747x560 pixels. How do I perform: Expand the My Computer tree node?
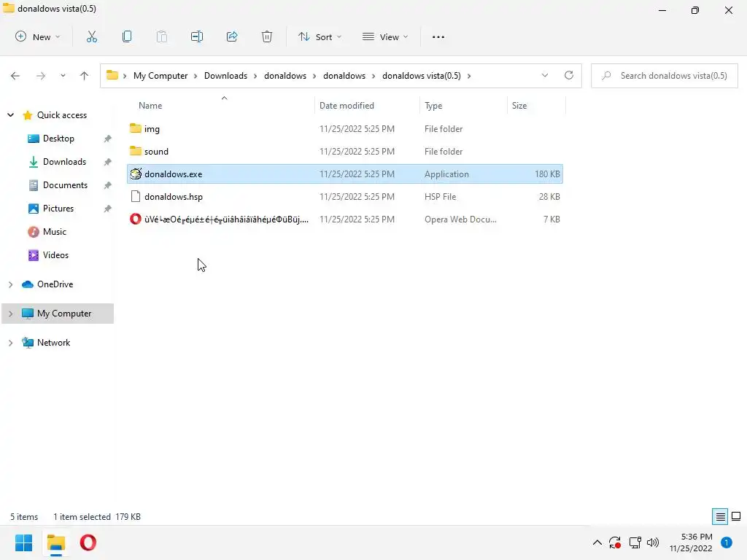(x=10, y=314)
